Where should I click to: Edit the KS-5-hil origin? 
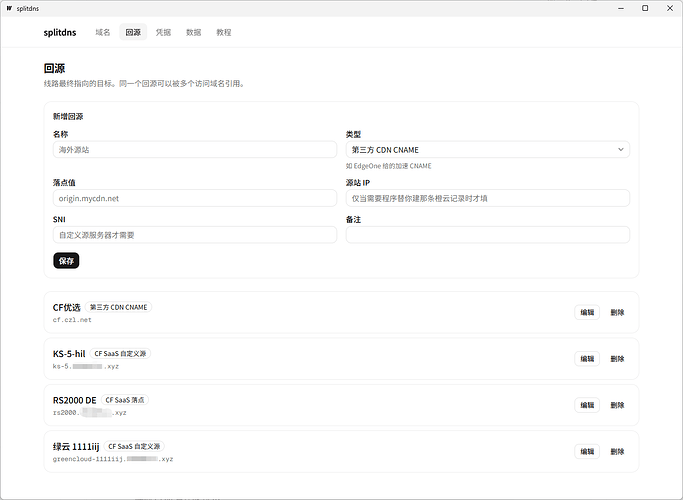587,359
